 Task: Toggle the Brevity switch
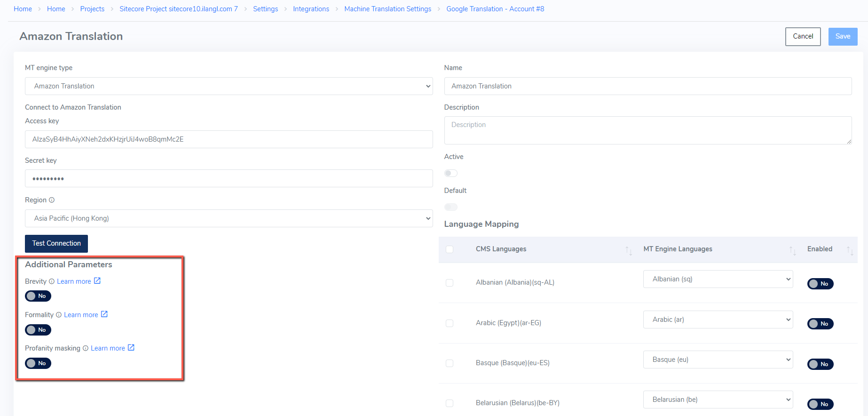38,296
